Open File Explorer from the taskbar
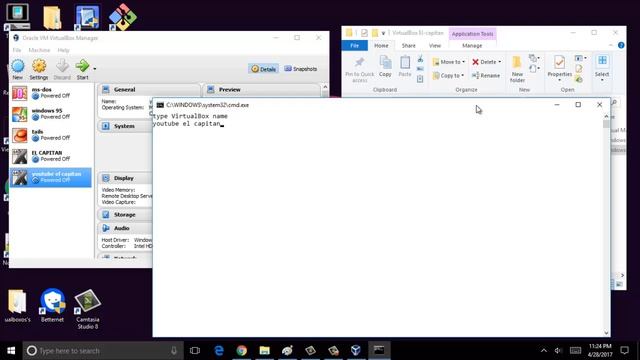640x360 pixels. click(264, 351)
